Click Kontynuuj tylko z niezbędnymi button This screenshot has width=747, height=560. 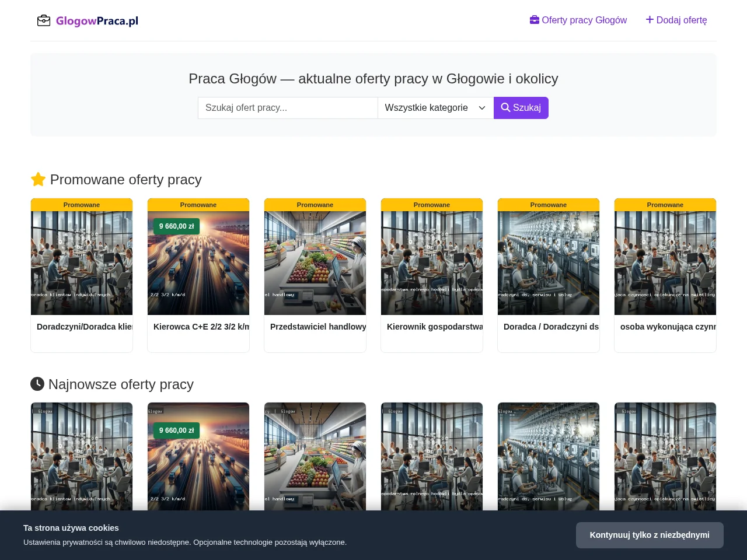click(650, 535)
